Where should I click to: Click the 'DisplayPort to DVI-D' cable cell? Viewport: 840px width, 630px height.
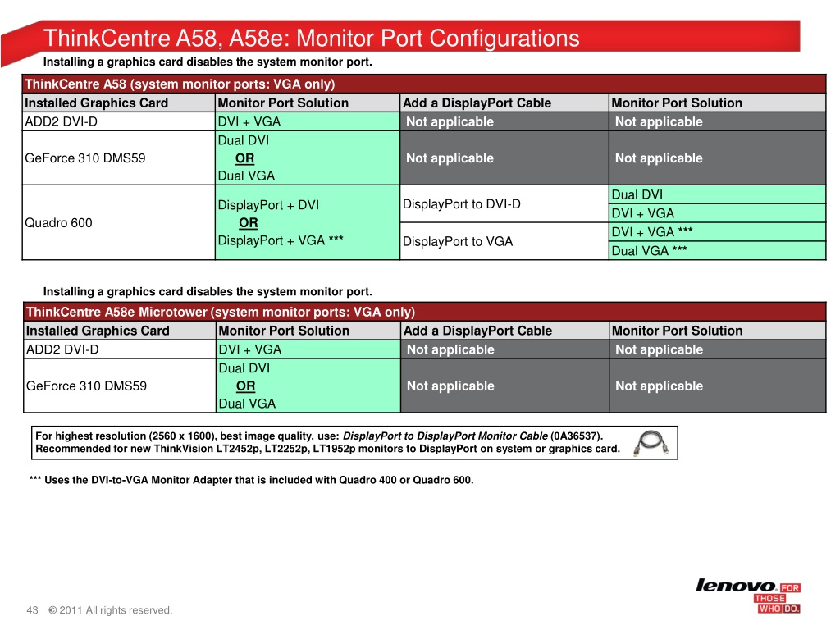pyautogui.click(x=504, y=204)
